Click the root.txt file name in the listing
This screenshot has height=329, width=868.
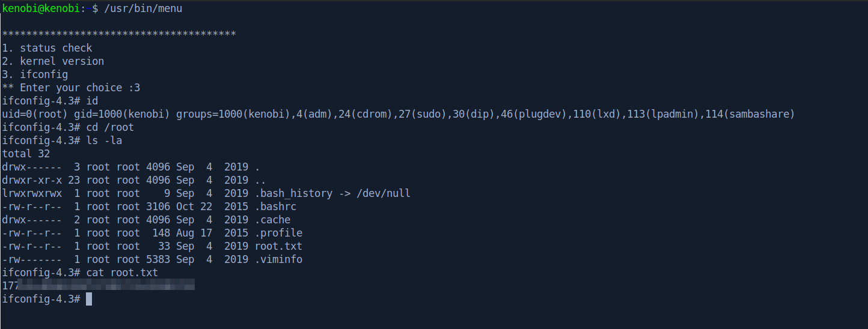point(278,246)
